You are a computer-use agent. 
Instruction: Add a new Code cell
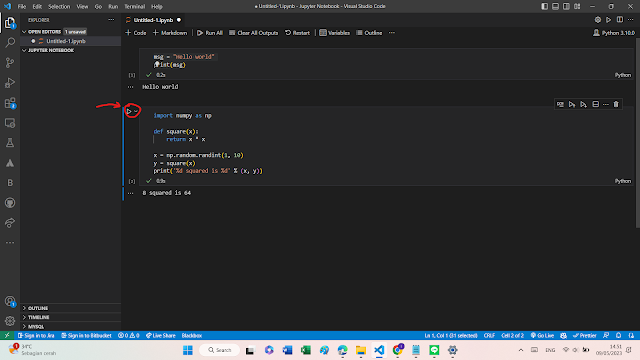136,33
